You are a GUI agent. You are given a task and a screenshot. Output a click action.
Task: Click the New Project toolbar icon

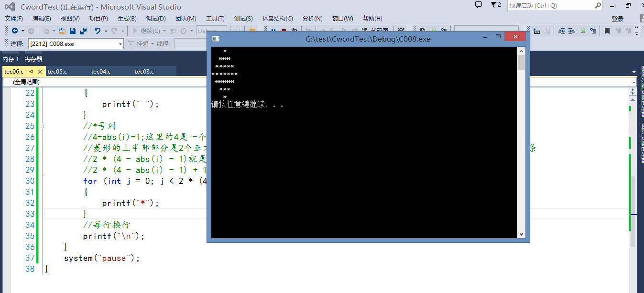pyautogui.click(x=47, y=31)
